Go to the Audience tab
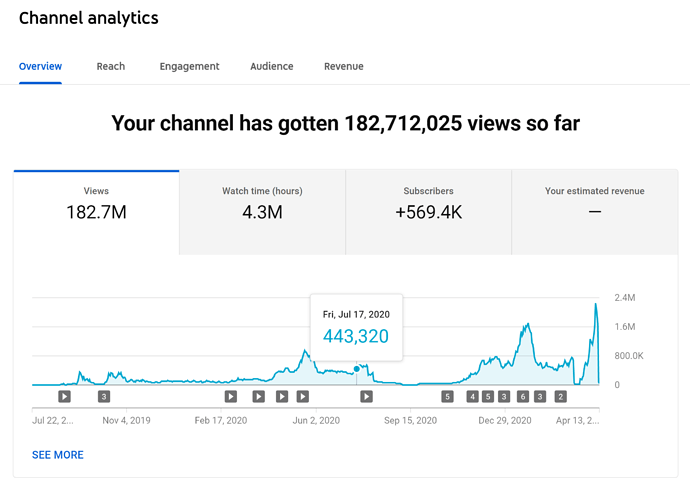Screen dimensions: 690x486 271,67
